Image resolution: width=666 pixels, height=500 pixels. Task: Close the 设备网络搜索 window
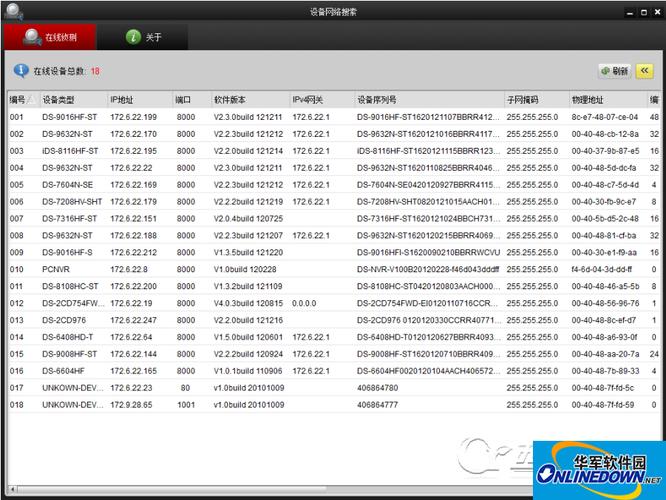658,12
